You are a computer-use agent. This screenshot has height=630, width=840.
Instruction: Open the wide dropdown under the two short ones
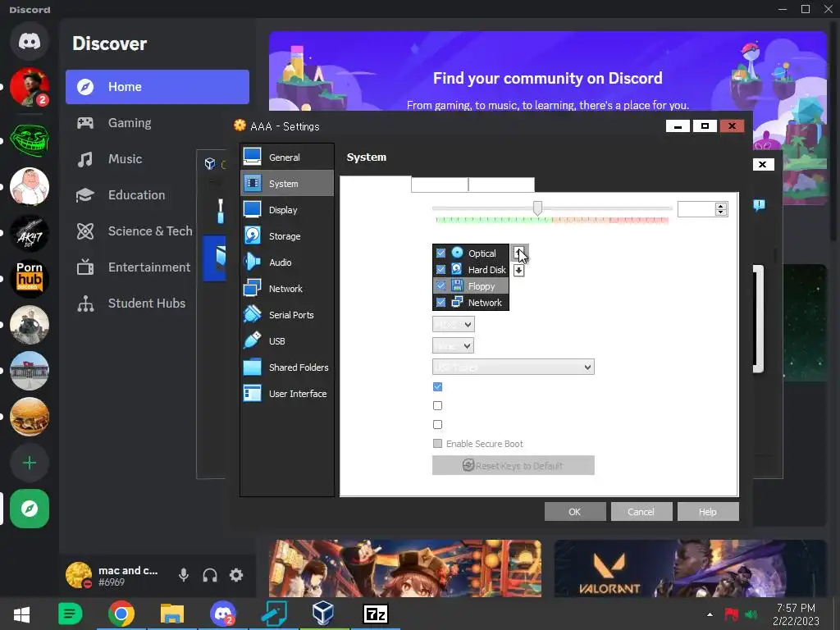514,367
